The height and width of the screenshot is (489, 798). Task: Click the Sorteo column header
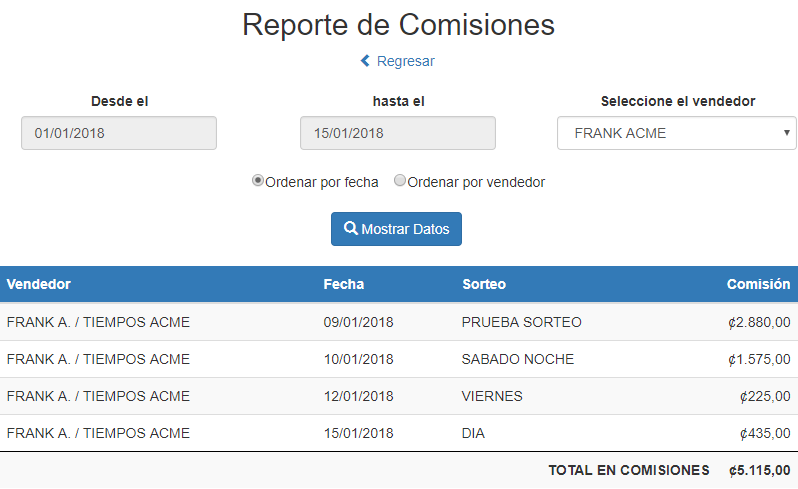pos(484,284)
